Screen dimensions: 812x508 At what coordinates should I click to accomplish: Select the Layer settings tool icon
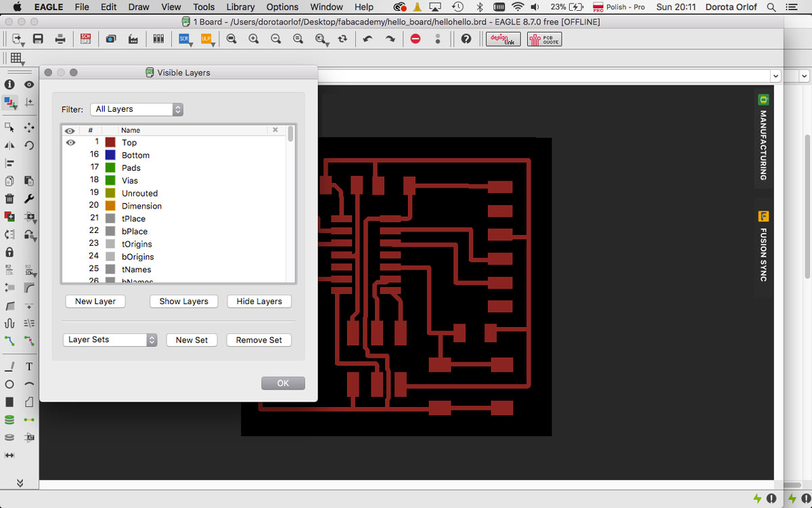coord(9,103)
